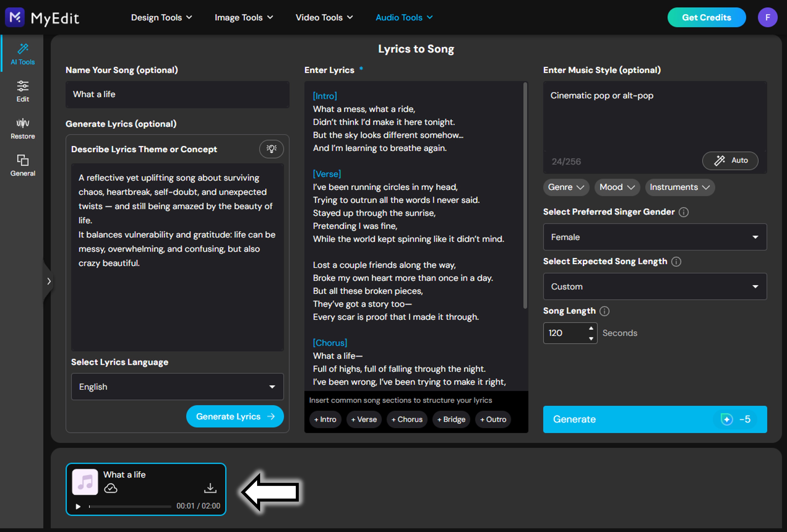Open the Video Tools menu
Image resolution: width=787 pixels, height=532 pixels.
324,17
